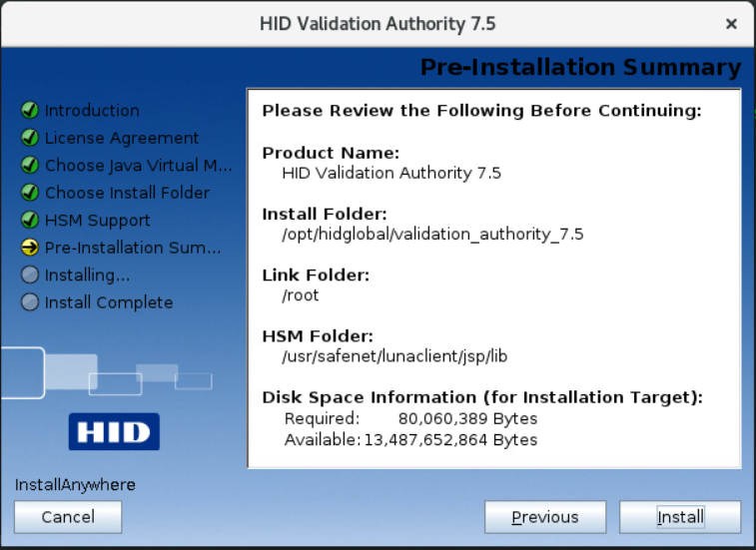Close the HID Validation Authority window
The width and height of the screenshot is (756, 550).
pos(731,23)
